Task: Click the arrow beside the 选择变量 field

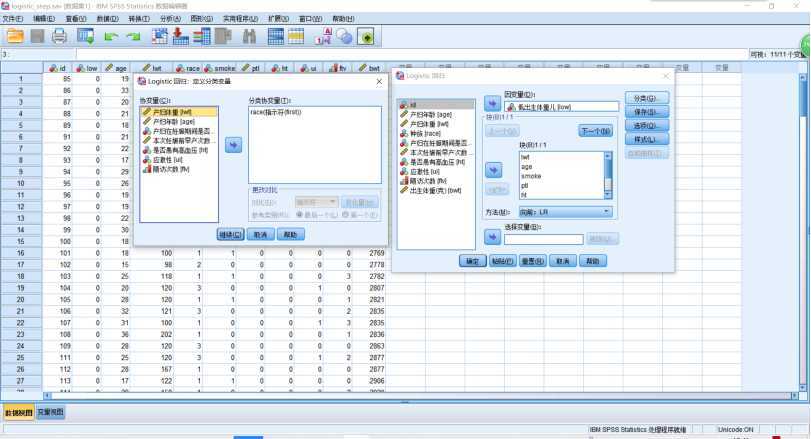Action: pos(492,237)
